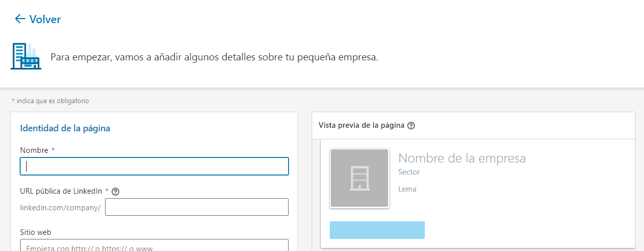644x251 pixels.
Task: Click the Volver link text
Action: point(45,19)
